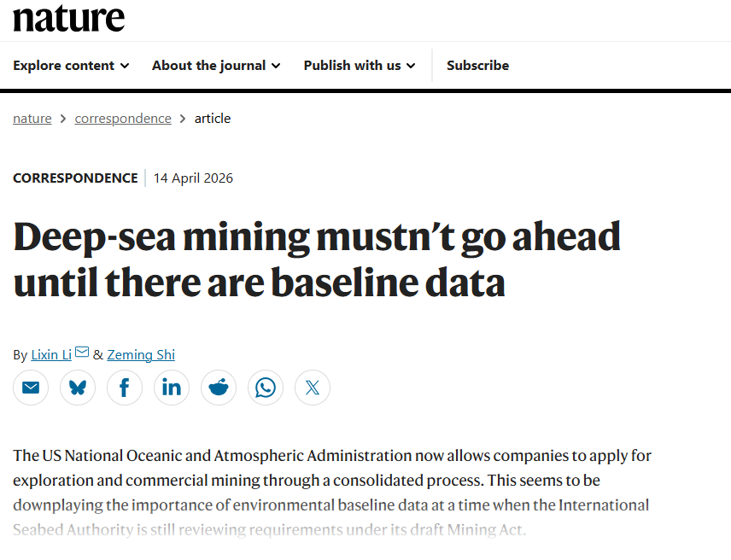Click the Nature logo

pos(69,18)
